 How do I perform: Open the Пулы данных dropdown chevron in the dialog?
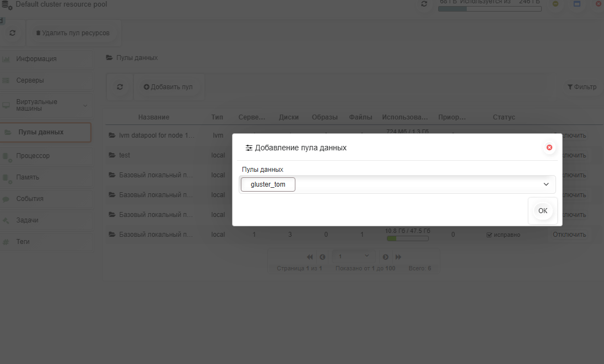(546, 184)
